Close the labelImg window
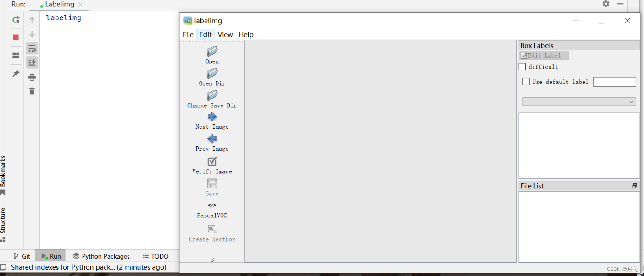 [627, 21]
